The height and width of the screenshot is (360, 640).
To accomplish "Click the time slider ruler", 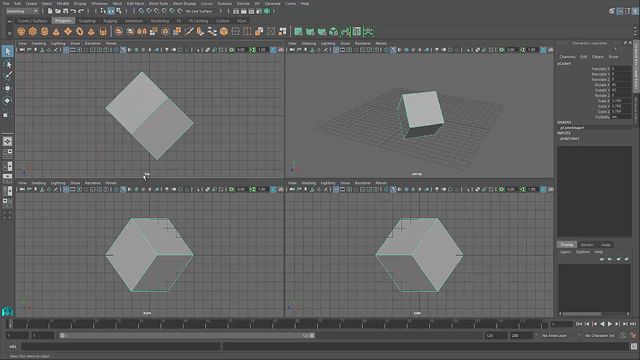I will (x=278, y=324).
